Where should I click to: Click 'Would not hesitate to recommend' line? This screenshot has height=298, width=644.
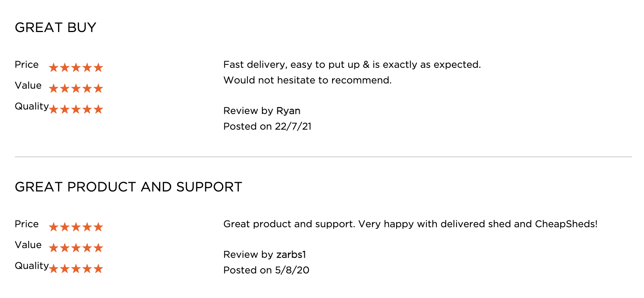click(x=307, y=80)
